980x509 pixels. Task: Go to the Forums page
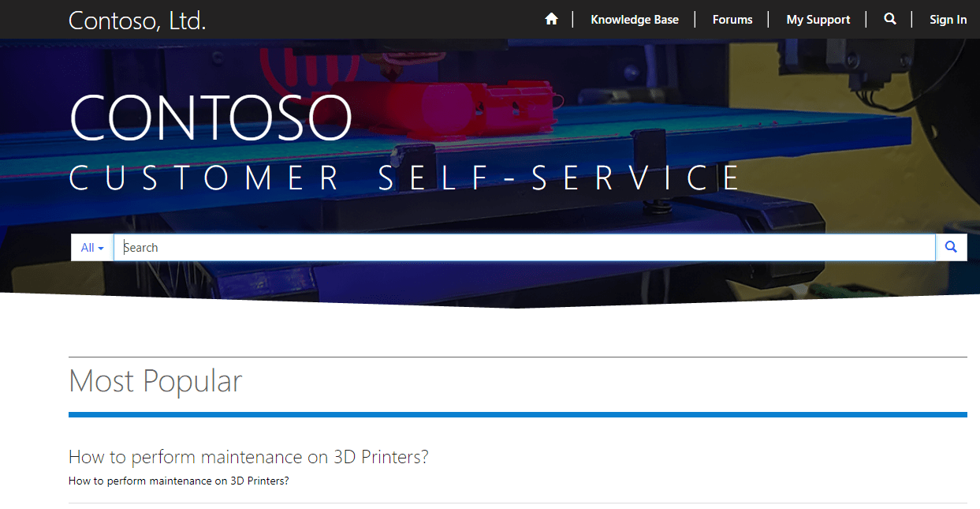point(732,20)
